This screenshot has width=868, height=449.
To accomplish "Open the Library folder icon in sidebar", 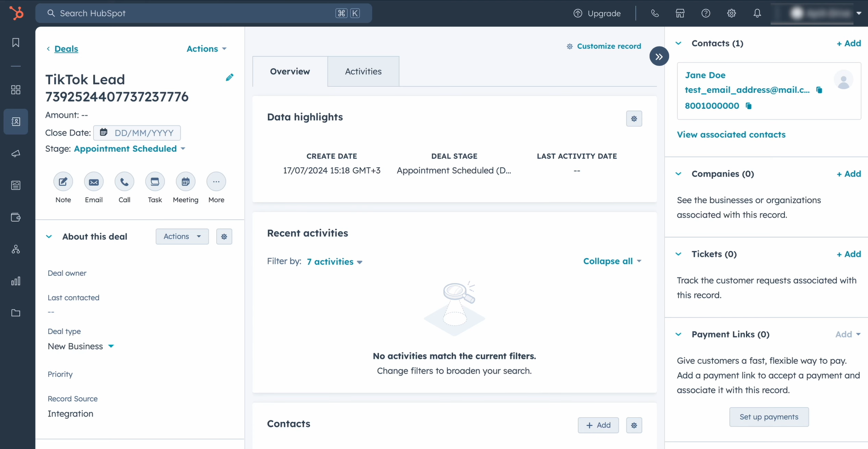I will (x=16, y=313).
